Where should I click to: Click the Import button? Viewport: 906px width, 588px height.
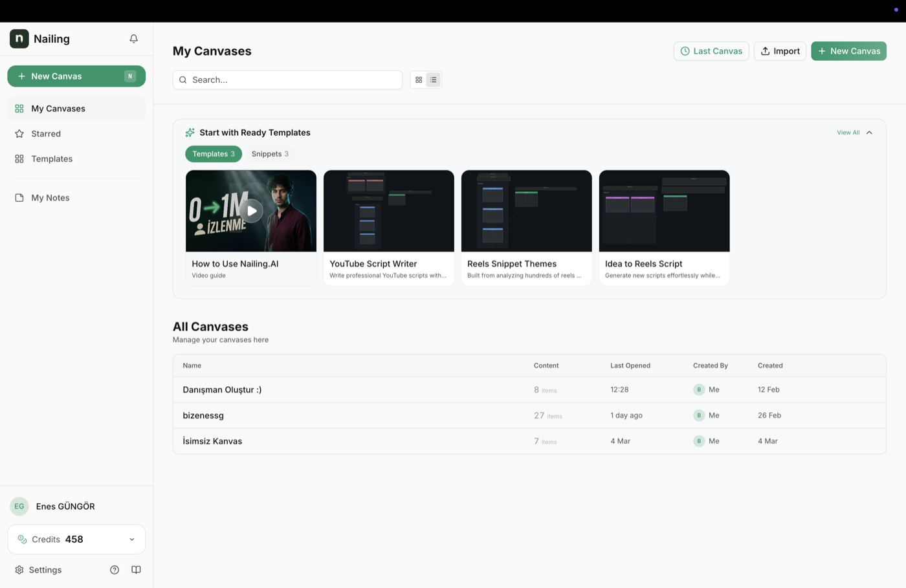[x=780, y=51]
